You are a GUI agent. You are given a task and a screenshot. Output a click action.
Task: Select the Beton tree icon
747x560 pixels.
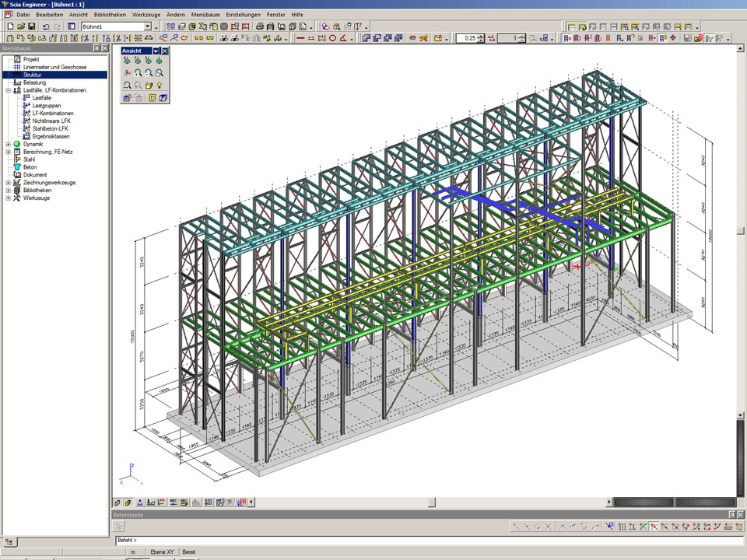tap(17, 167)
